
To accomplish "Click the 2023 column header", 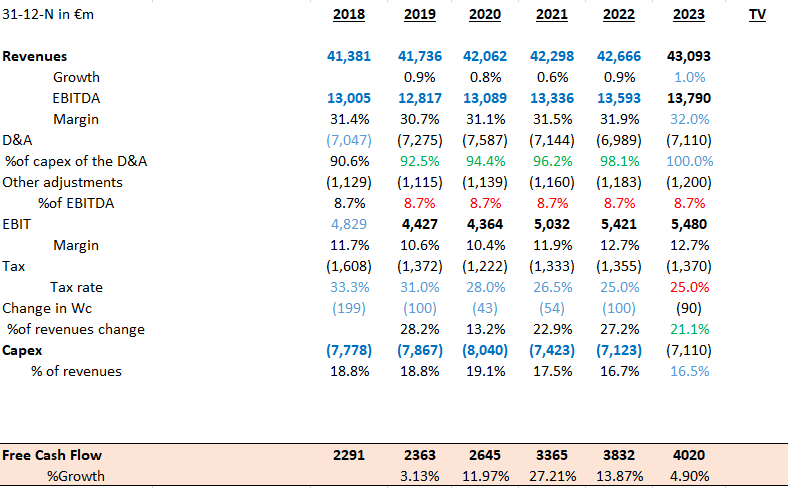I will (x=688, y=15).
